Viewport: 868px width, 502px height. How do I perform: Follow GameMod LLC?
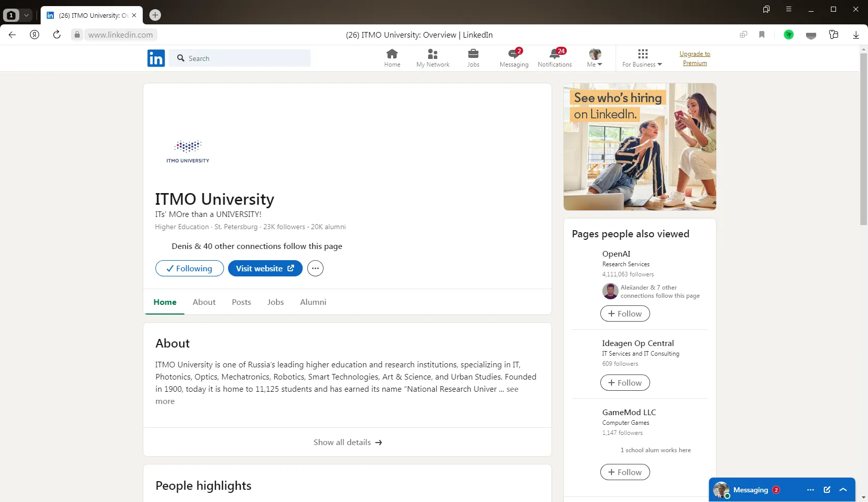[625, 472]
